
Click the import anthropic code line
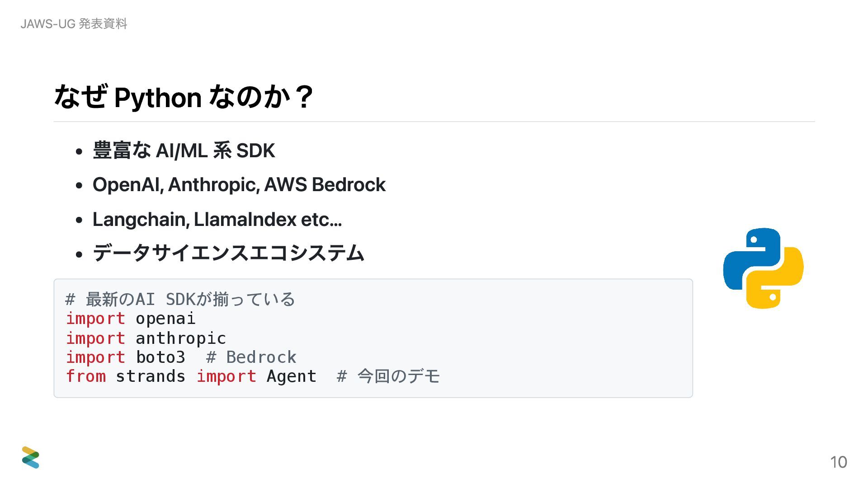click(146, 338)
